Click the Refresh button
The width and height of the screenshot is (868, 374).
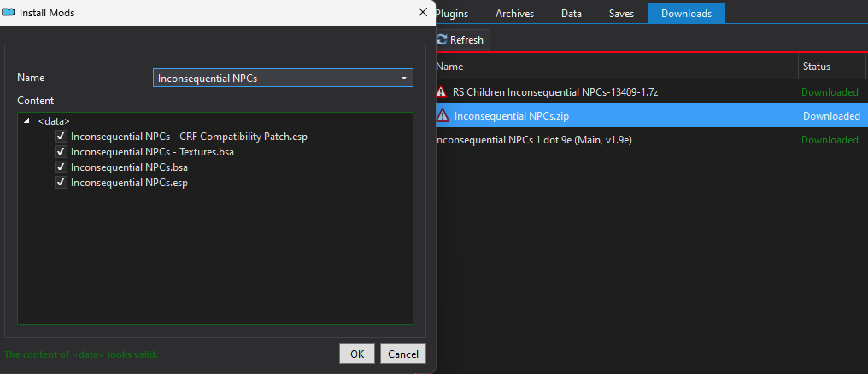click(x=461, y=40)
